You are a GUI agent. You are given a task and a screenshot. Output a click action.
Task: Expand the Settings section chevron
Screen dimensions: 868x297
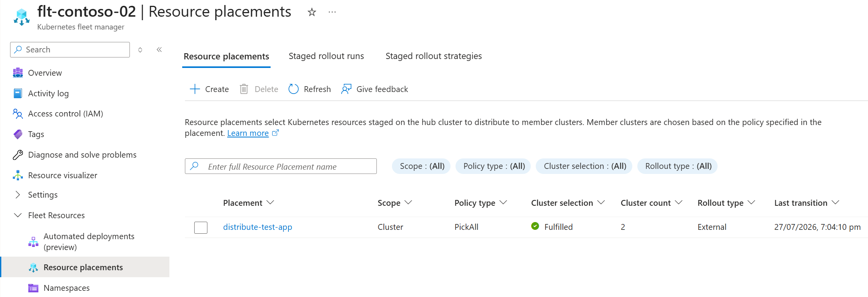[x=17, y=195]
